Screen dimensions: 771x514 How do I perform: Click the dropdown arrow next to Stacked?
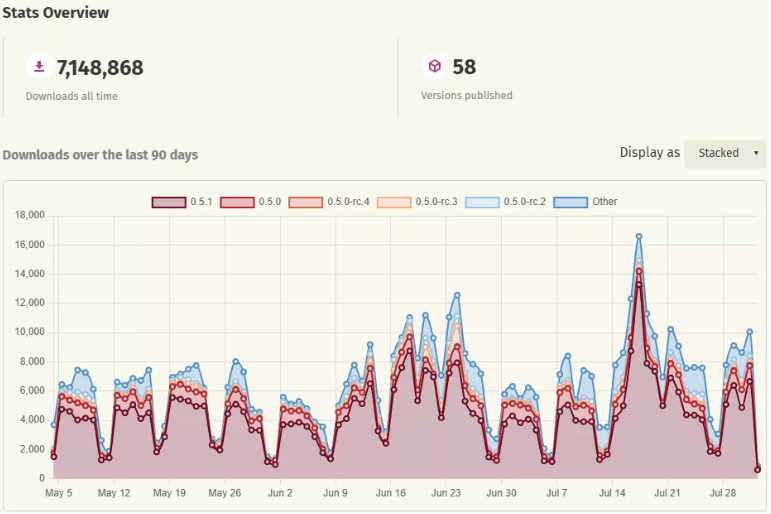coord(755,153)
